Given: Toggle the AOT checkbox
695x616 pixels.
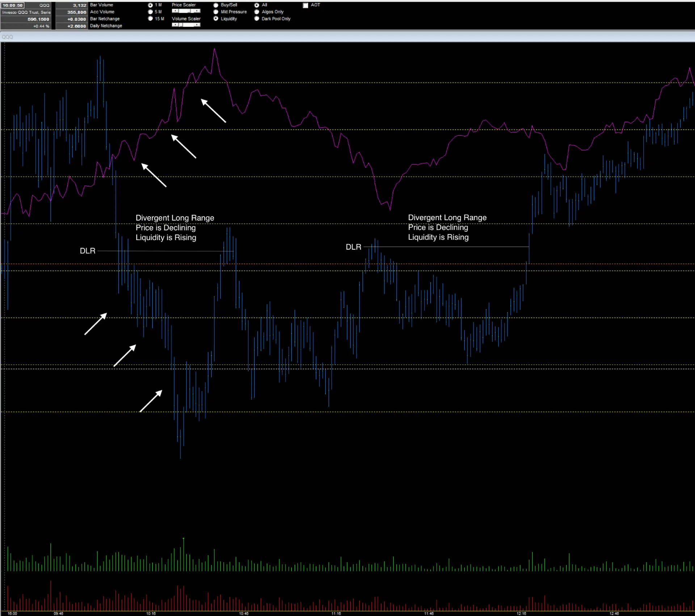Looking at the screenshot, I should pyautogui.click(x=306, y=5).
